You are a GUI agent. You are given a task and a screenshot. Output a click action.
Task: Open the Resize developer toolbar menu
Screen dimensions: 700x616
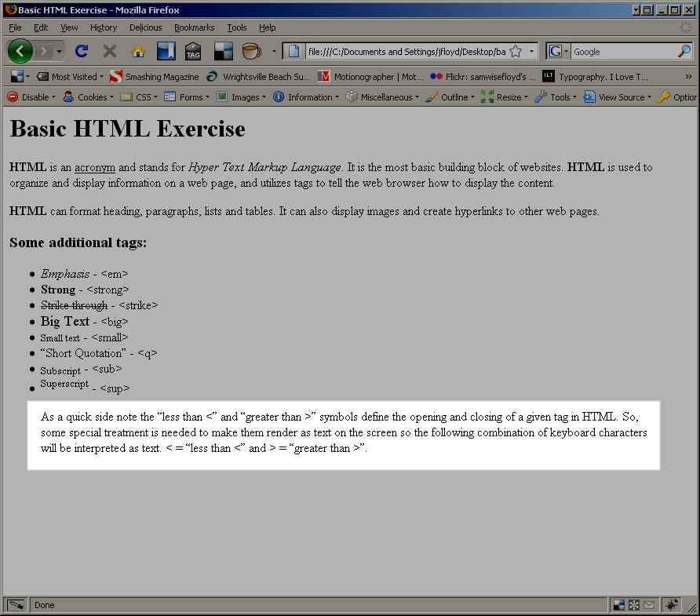pyautogui.click(x=505, y=97)
